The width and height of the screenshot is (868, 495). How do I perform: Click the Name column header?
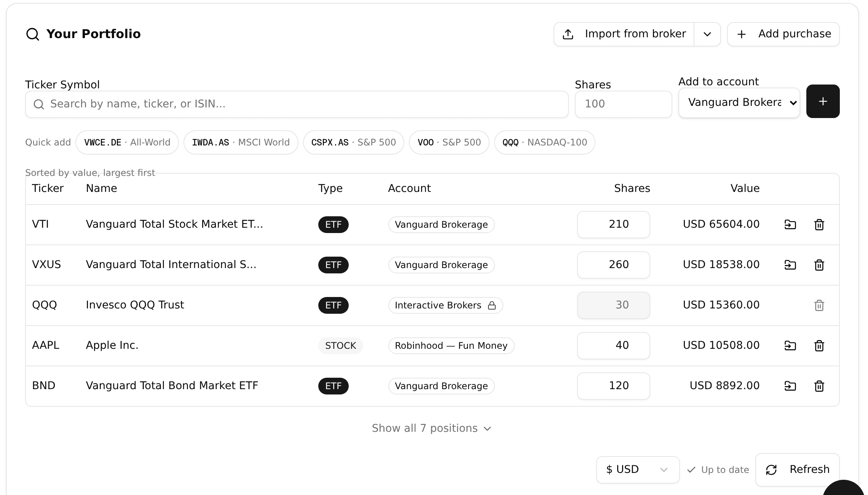coord(101,188)
